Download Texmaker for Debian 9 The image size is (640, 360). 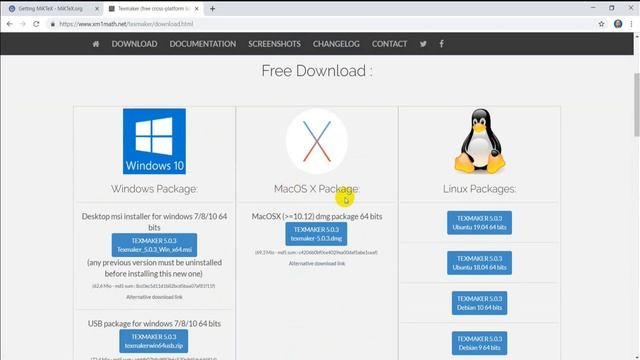point(479,343)
